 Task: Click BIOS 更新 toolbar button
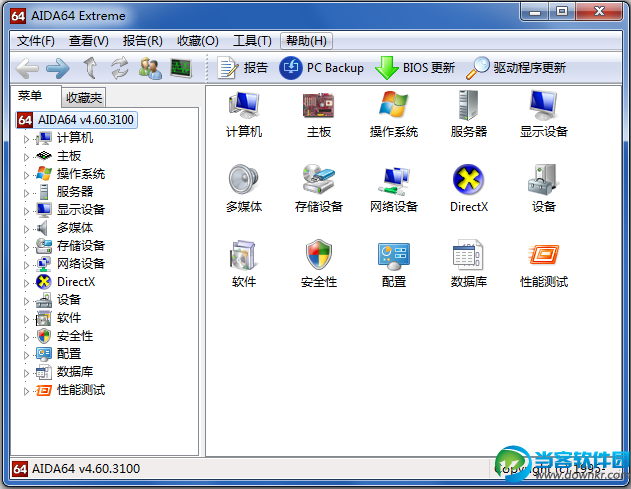[x=415, y=68]
